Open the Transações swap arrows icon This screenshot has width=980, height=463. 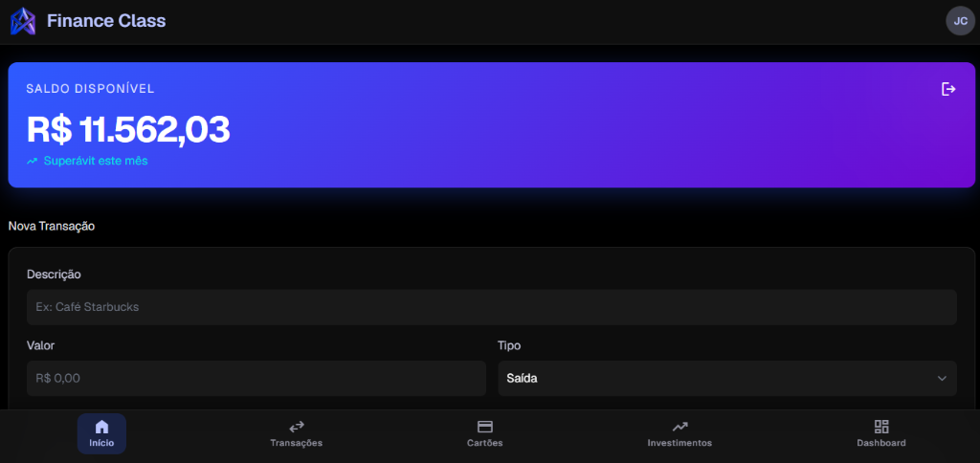point(297,427)
